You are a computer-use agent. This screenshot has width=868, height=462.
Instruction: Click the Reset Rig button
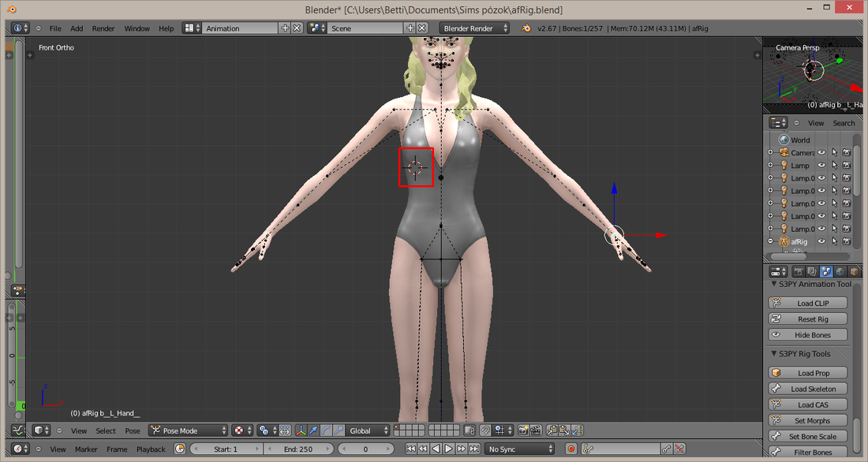pos(808,319)
